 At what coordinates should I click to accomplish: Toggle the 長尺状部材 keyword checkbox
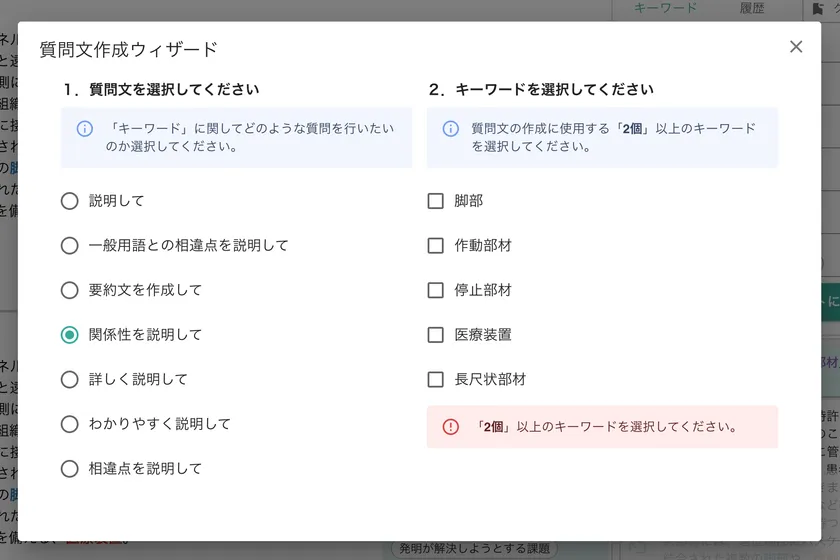click(436, 380)
